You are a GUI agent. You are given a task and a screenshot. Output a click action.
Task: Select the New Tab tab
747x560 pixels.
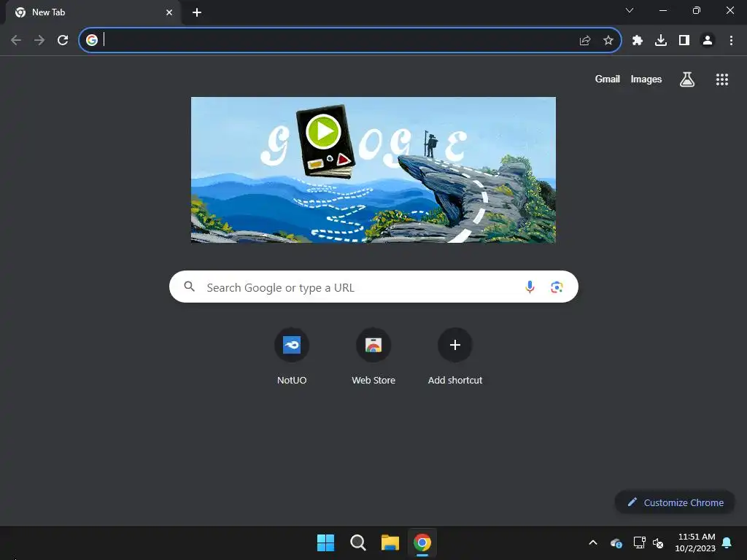tap(93, 12)
